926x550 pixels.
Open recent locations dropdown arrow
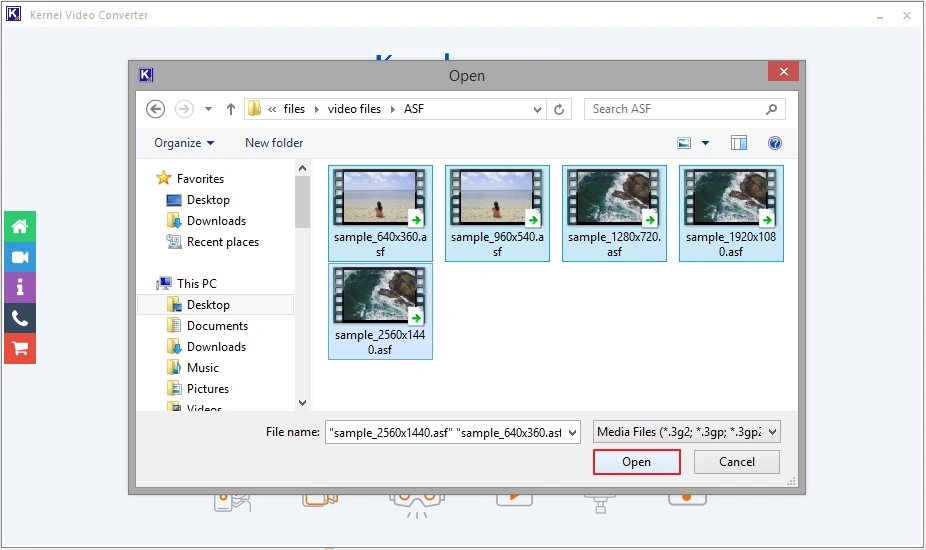tap(208, 109)
